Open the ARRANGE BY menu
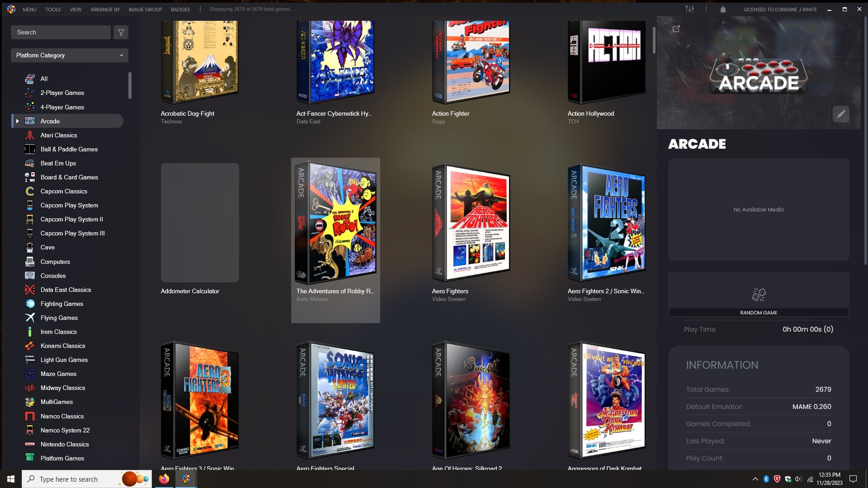This screenshot has height=488, width=868. coord(105,9)
